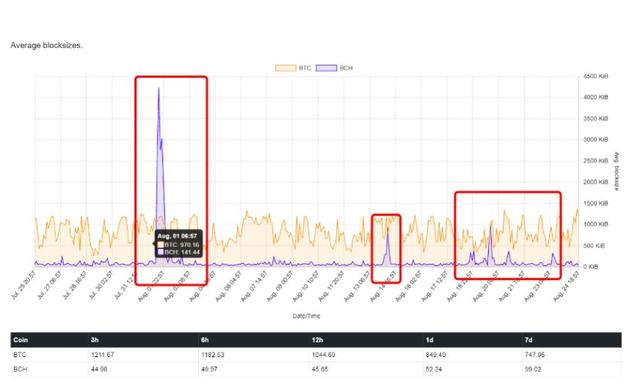Image resolution: width=640 pixels, height=388 pixels.
Task: Click the 2000 KiB y-axis label
Action: pyautogui.click(x=596, y=182)
